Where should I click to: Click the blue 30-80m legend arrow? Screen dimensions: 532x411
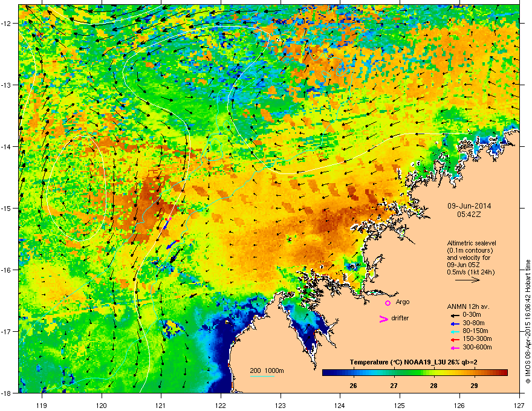455,323
